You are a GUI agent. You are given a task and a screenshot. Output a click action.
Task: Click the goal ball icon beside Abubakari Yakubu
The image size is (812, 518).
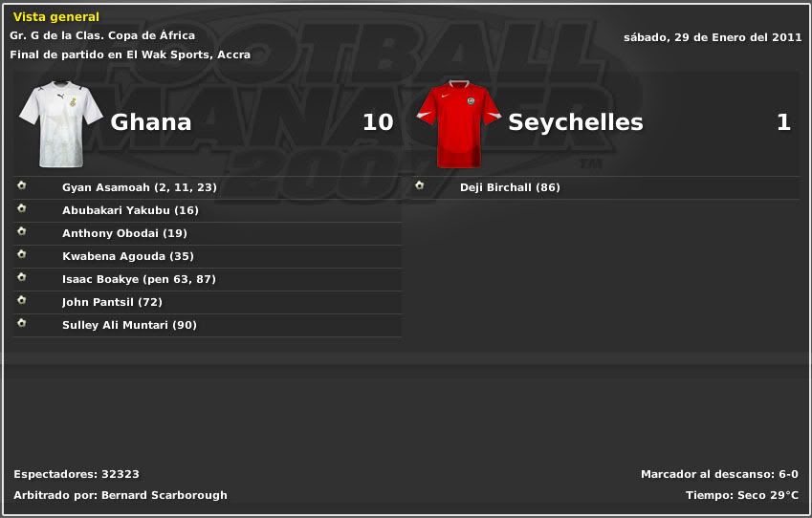click(21, 209)
